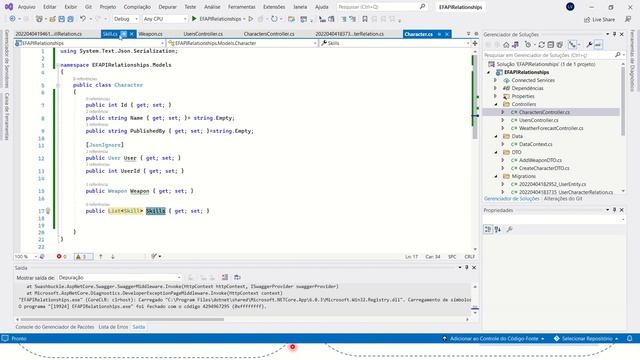Toggle auto-hide pin on Properties panel
This screenshot has height=360, width=640.
[615, 210]
